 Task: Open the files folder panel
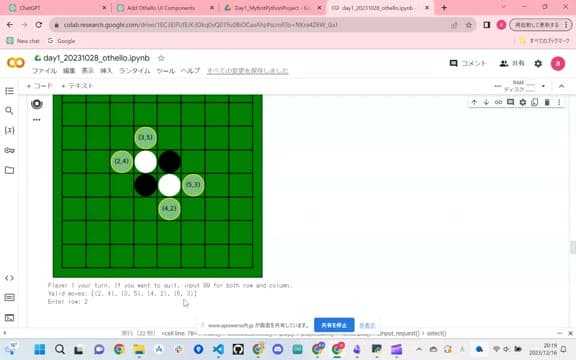click(x=10, y=170)
